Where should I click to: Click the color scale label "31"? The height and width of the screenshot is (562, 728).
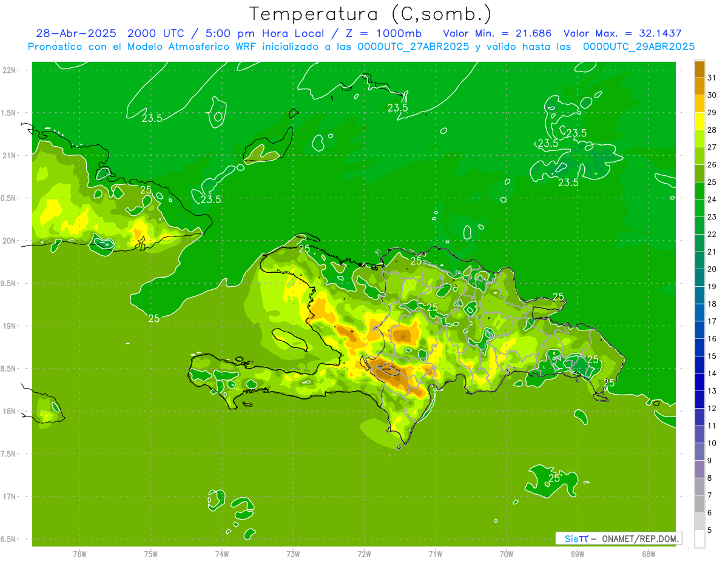pos(712,78)
